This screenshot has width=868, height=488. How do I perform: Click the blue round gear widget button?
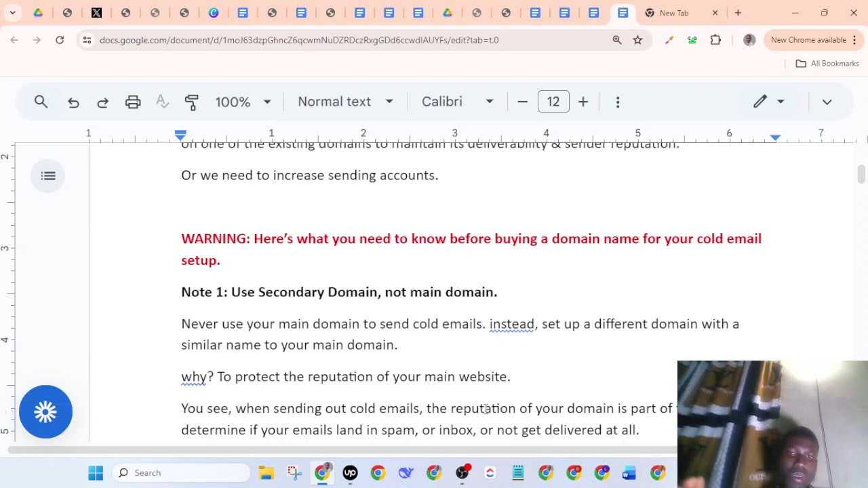pyautogui.click(x=45, y=411)
